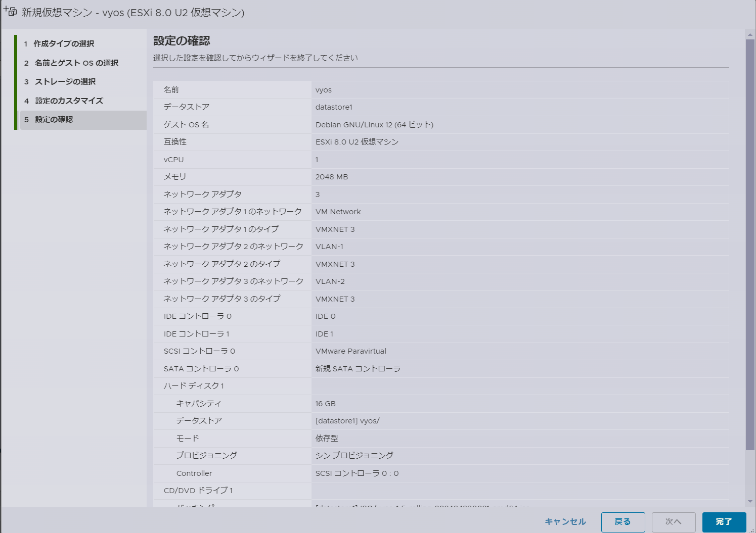Click the vCPU row label

pos(174,160)
